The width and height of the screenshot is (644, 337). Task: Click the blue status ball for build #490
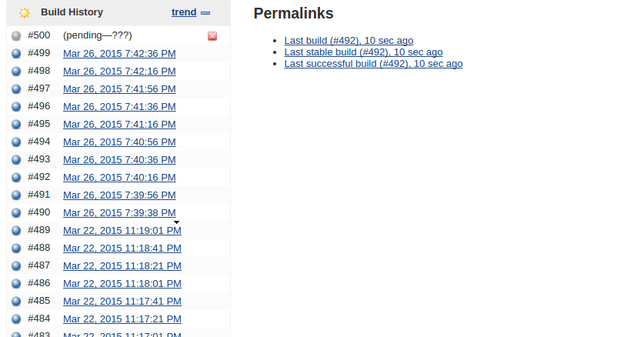(17, 213)
